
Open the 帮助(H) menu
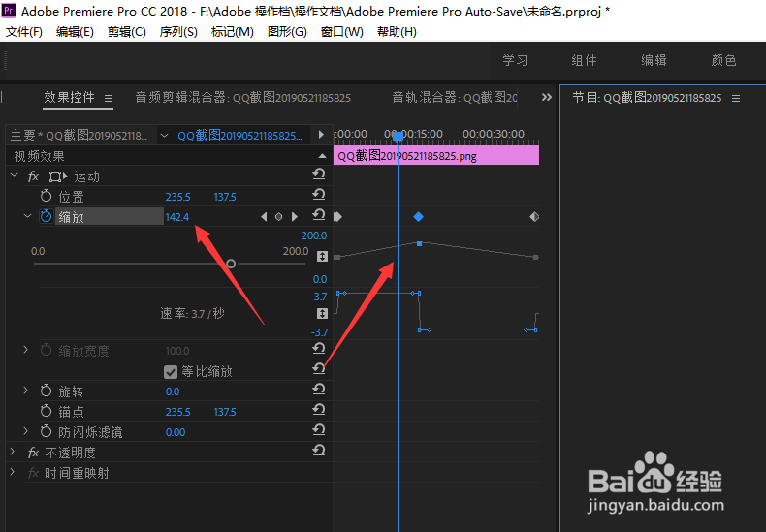(398, 32)
